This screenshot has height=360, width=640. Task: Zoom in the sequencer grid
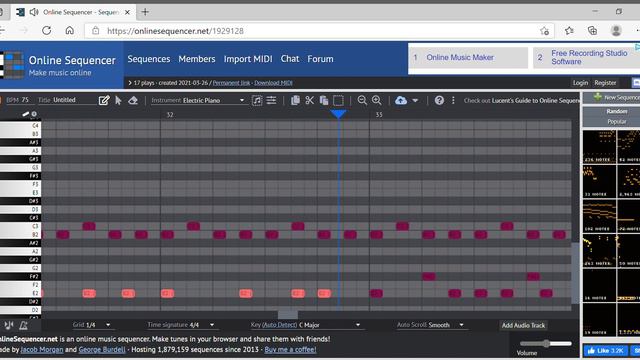[x=377, y=100]
